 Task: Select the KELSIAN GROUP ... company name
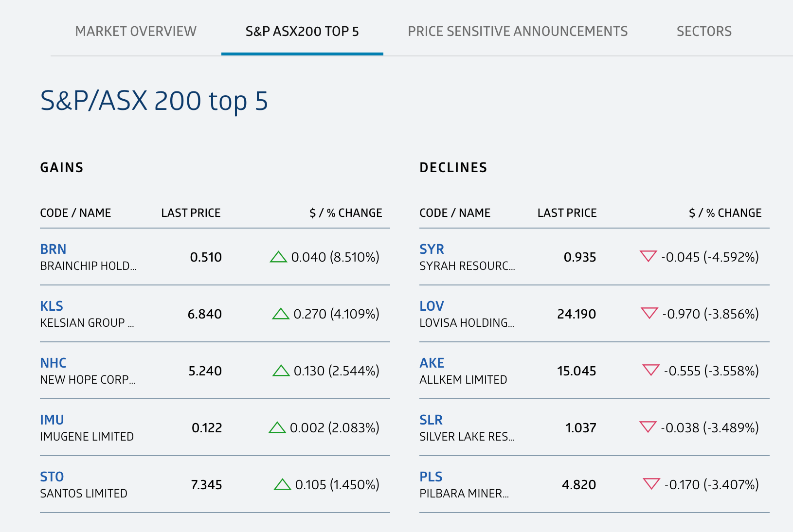(x=87, y=323)
